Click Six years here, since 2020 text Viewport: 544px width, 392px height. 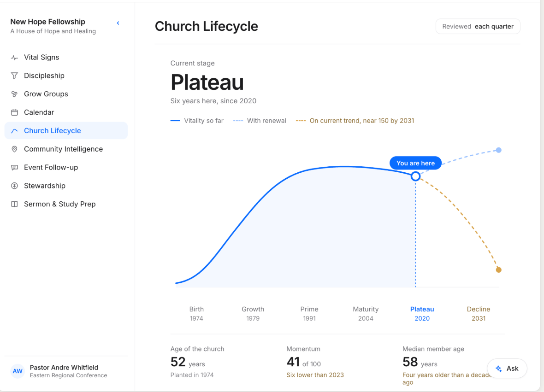click(213, 101)
